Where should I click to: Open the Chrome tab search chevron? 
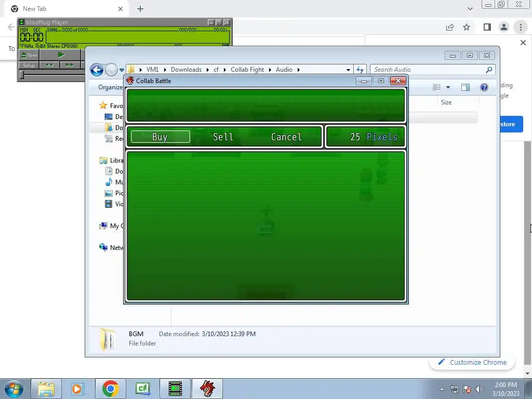[x=470, y=9]
